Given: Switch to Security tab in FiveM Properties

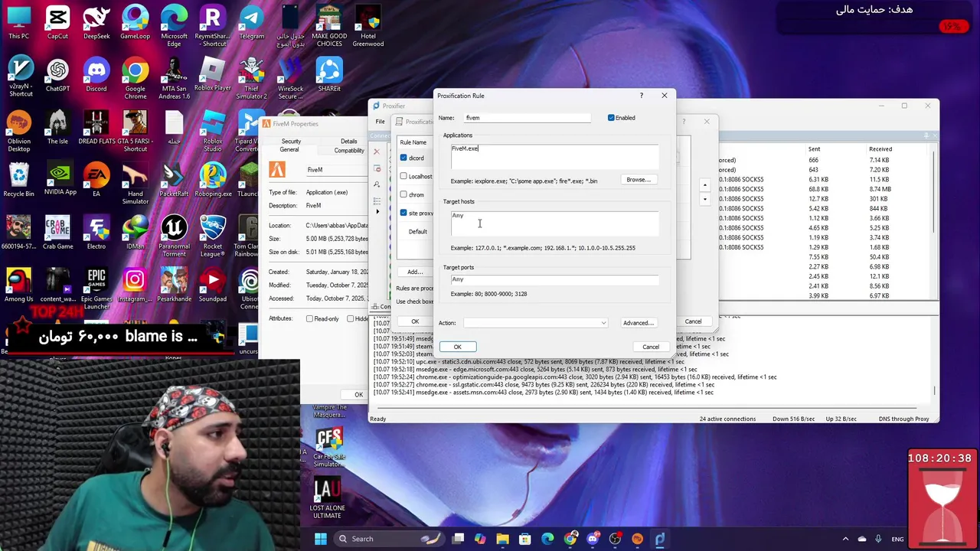Looking at the screenshot, I should [291, 141].
